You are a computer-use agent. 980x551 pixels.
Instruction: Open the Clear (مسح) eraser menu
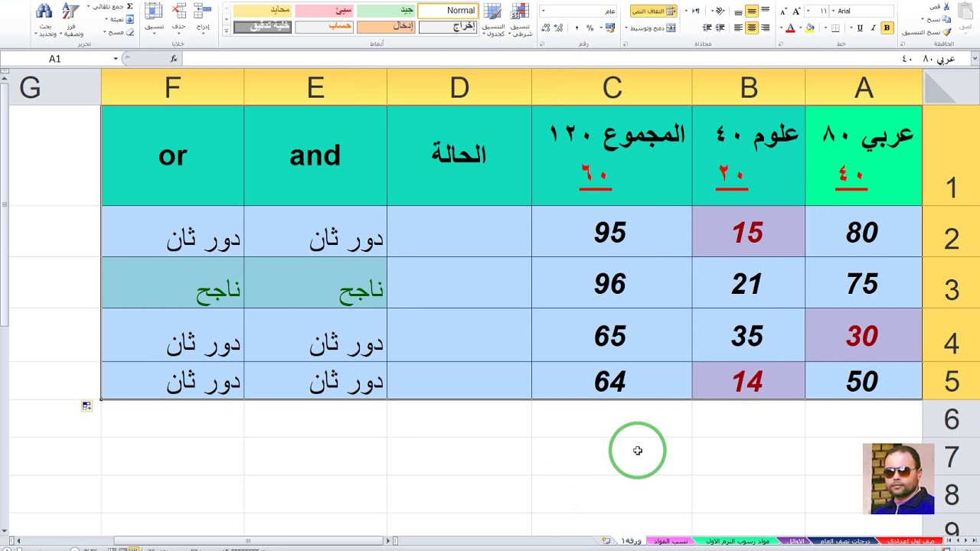(119, 32)
